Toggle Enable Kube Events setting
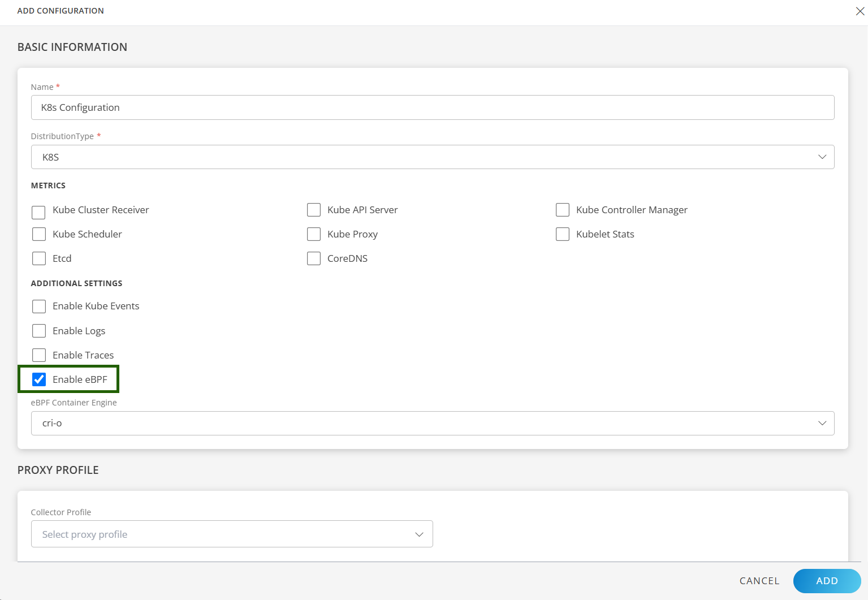Screen dimensions: 868x600 pyautogui.click(x=39, y=307)
